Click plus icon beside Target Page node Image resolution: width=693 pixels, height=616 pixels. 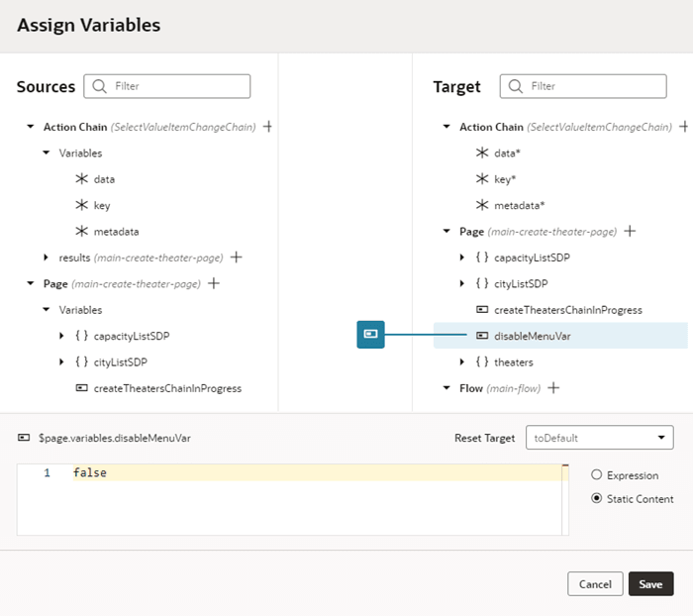click(630, 232)
